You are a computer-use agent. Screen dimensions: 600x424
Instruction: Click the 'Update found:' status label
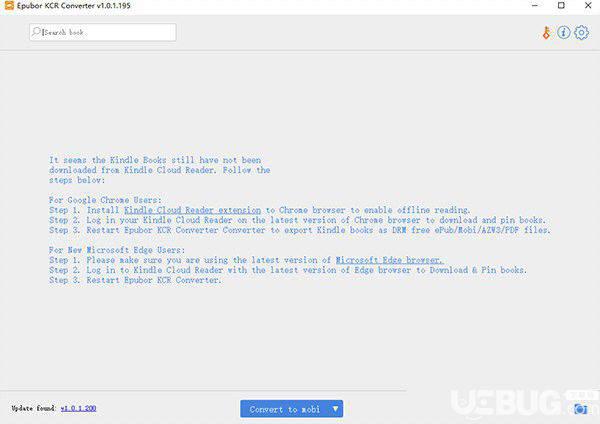(x=34, y=408)
